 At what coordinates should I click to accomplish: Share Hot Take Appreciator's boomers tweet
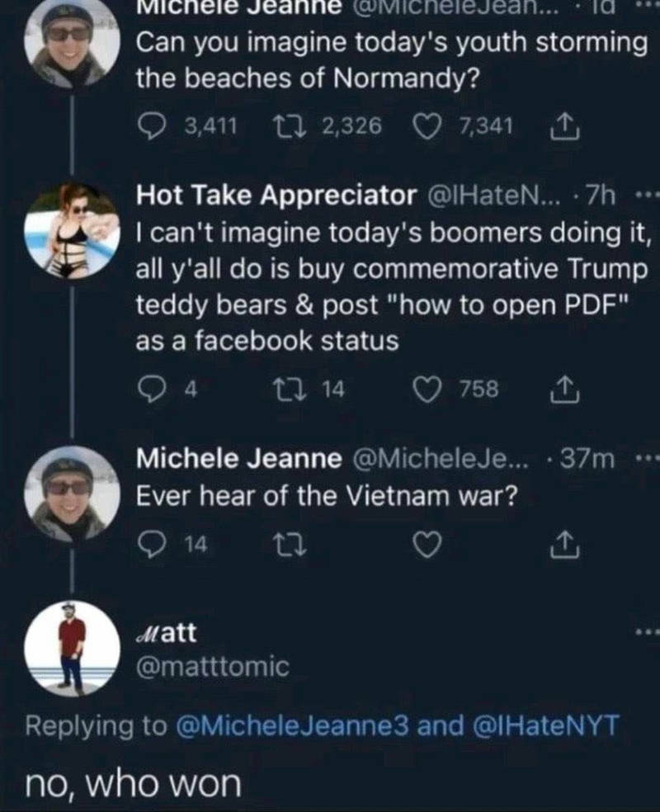(x=563, y=390)
